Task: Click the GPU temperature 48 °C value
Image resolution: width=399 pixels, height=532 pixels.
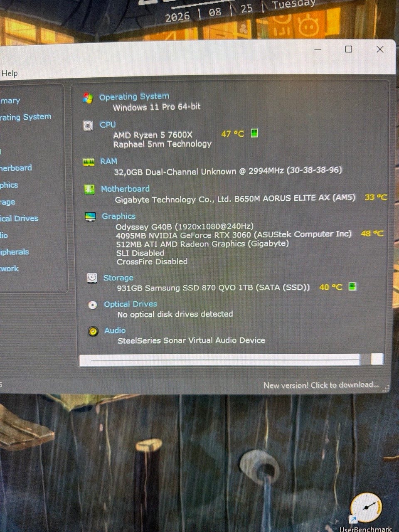Action: (372, 234)
